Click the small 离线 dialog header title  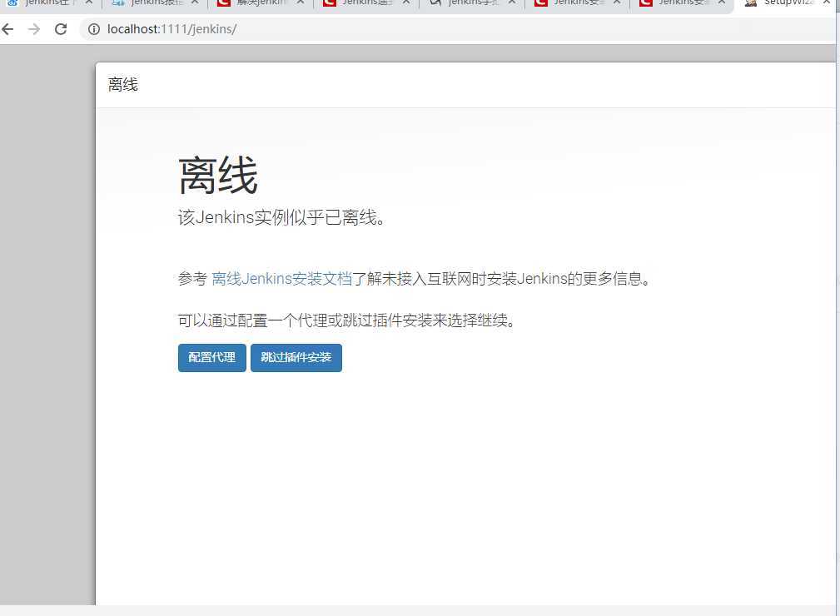(122, 85)
